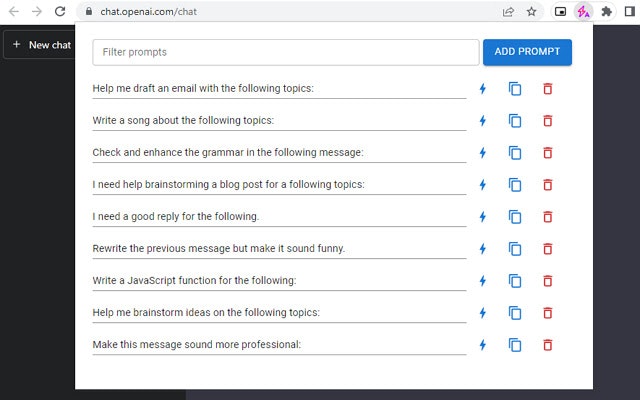
Task: Copy the 'Write a JavaScript function' prompt
Action: tap(515, 281)
